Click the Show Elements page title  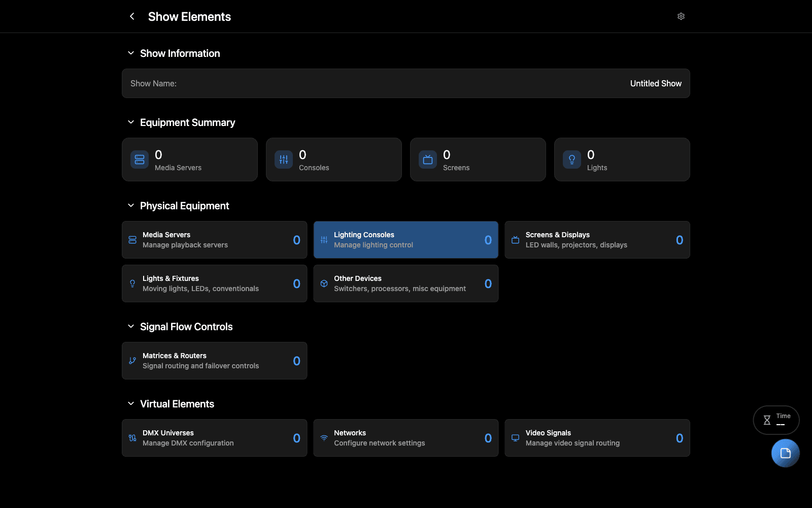[x=189, y=17]
